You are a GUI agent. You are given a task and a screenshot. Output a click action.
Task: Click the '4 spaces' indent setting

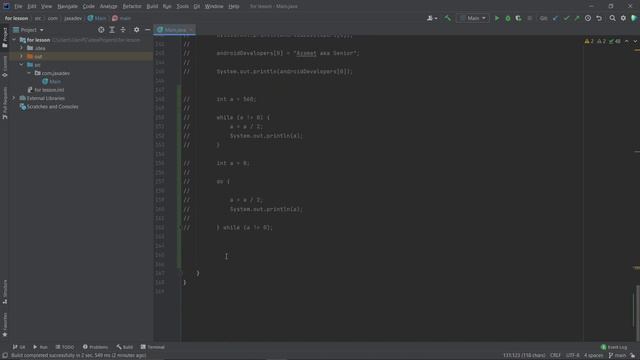(593, 356)
